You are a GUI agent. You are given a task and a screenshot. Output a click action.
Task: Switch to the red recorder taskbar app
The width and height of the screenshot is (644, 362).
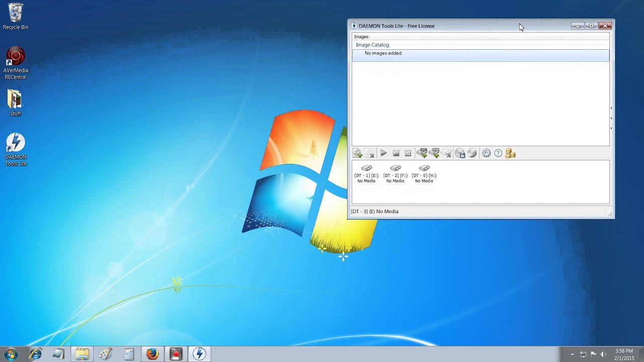176,354
